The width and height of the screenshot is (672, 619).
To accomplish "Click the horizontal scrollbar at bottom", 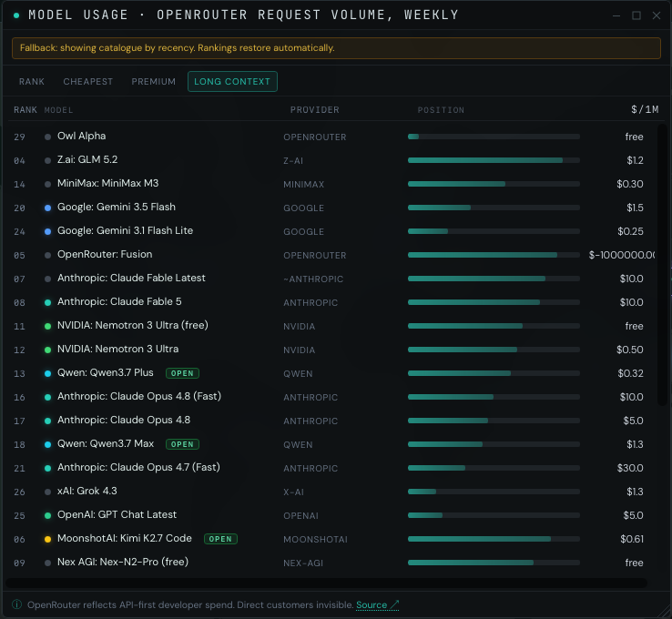I will click(x=327, y=583).
